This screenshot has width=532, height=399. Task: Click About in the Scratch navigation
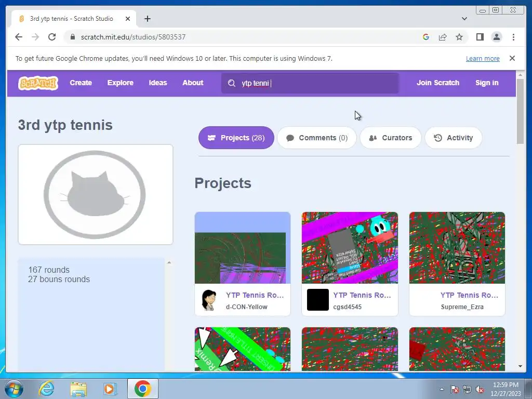pyautogui.click(x=193, y=83)
